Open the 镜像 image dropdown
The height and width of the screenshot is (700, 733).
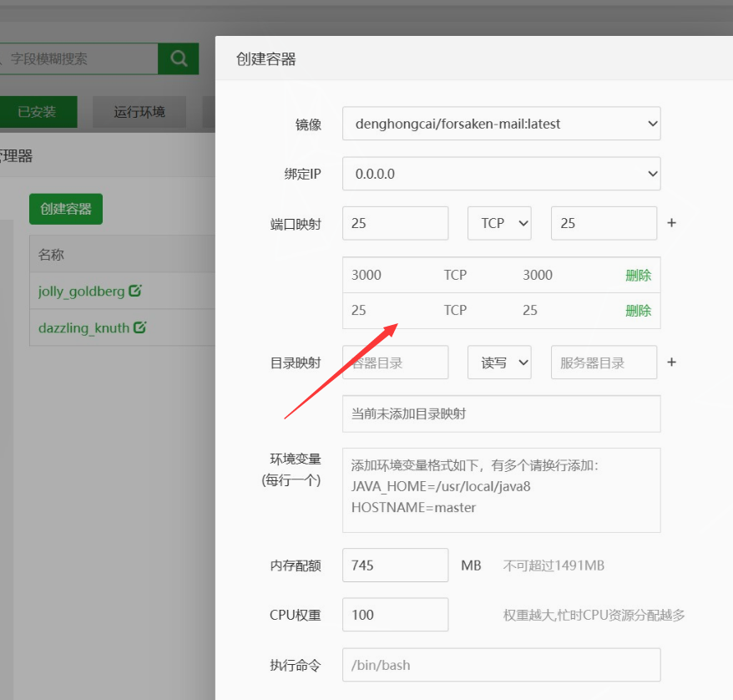[501, 124]
